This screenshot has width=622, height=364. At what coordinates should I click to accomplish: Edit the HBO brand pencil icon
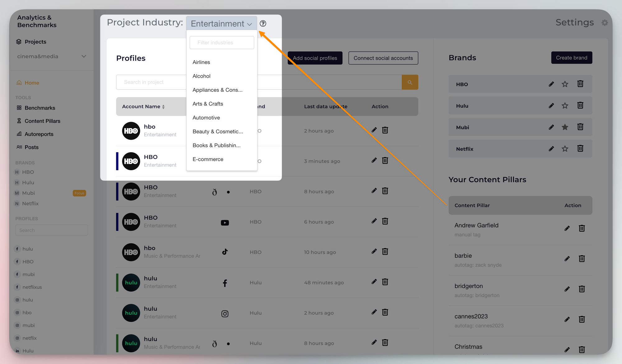point(551,84)
